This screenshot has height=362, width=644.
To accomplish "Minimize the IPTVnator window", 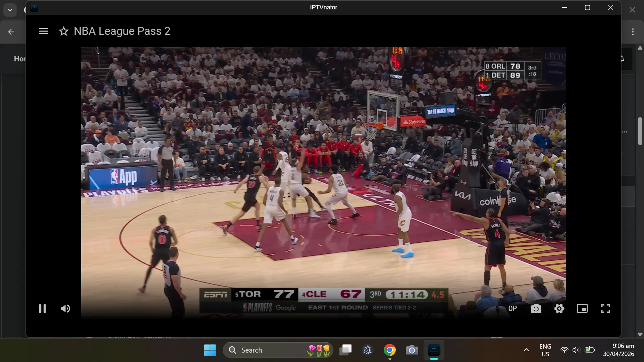I will 565,7.
